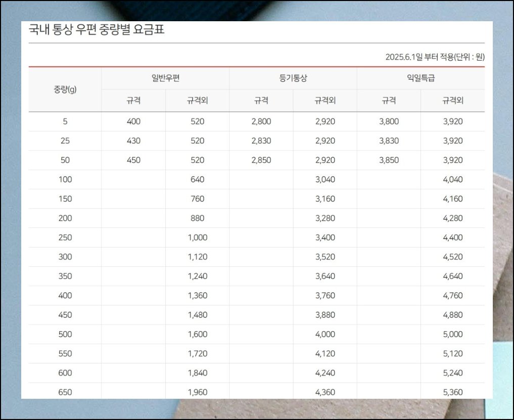Click fee '400' in the 5g row
The height and width of the screenshot is (420, 514).
133,121
